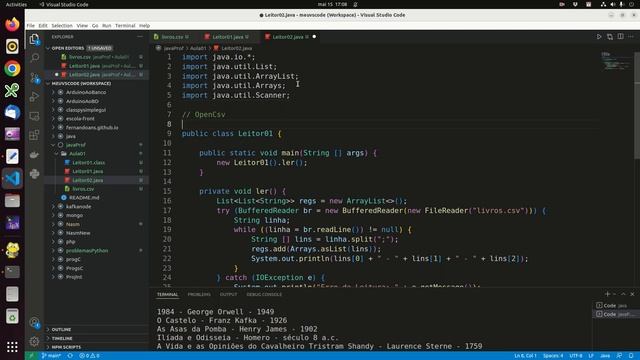This screenshot has width=640, height=360.
Task: Click the Aula01 breadcrumb segment
Action: 198,48
